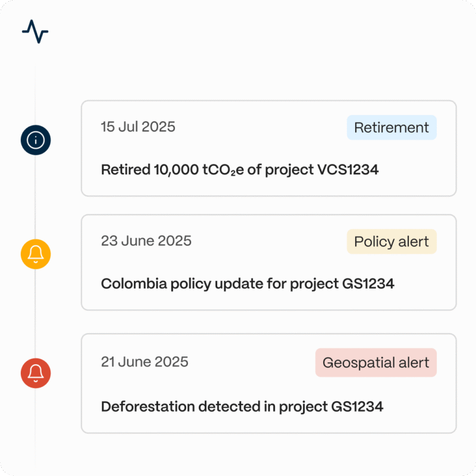Viewport: 476px width, 476px height.
Task: Click timeline line between yellow and red bells
Action: click(35, 314)
